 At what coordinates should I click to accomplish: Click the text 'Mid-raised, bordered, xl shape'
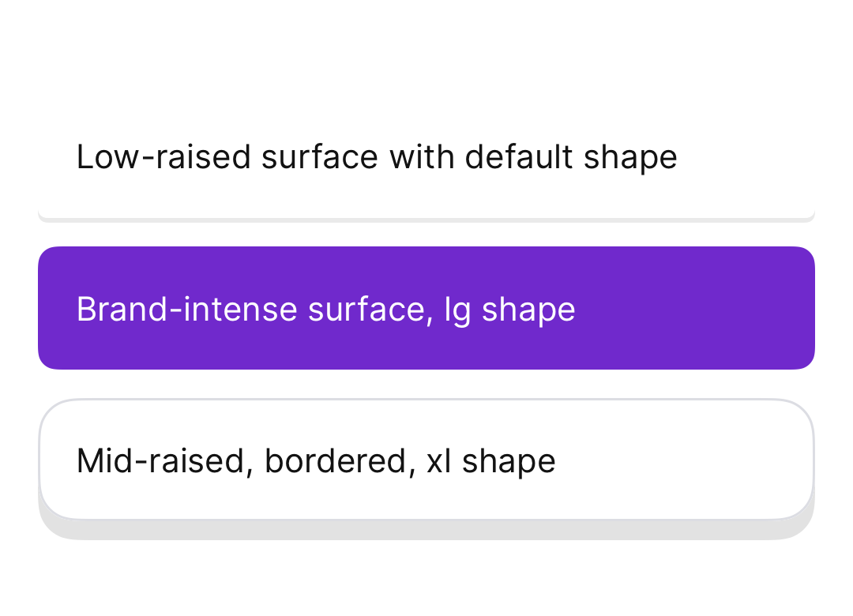click(316, 461)
